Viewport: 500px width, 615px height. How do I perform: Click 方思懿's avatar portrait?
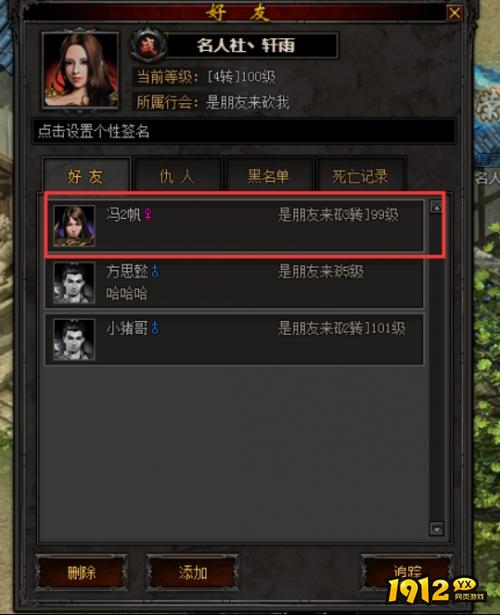click(74, 282)
